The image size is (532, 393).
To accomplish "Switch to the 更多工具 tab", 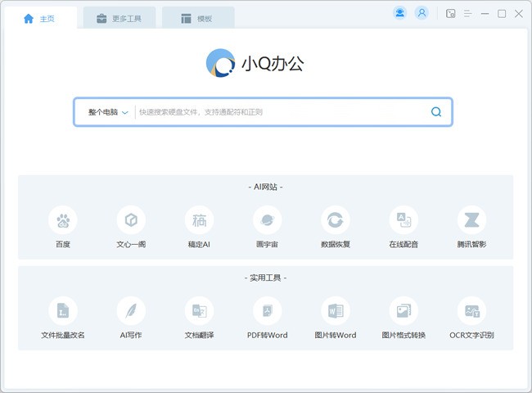I will point(119,18).
